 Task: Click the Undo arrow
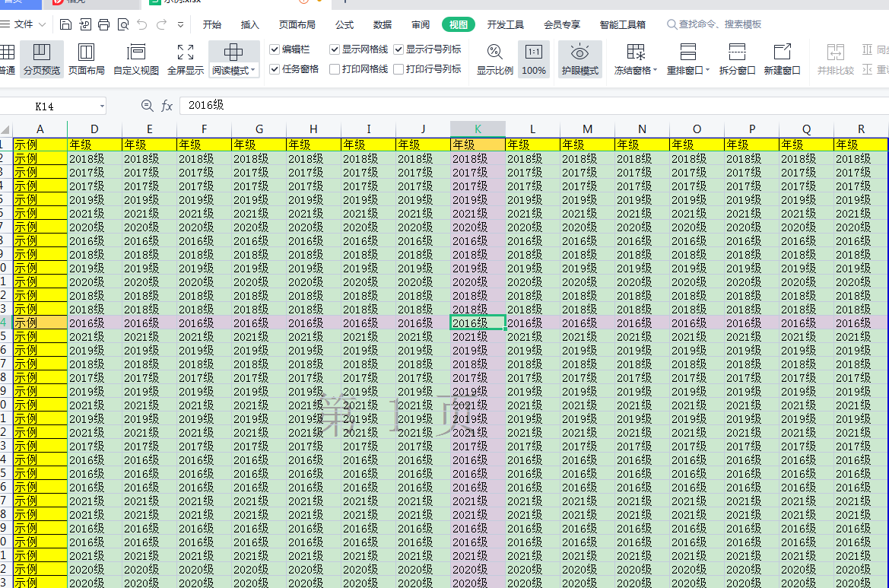point(141,24)
